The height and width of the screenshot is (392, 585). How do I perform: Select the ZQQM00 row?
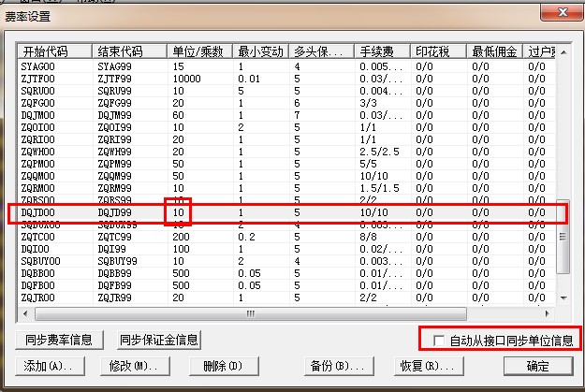pyautogui.click(x=287, y=176)
